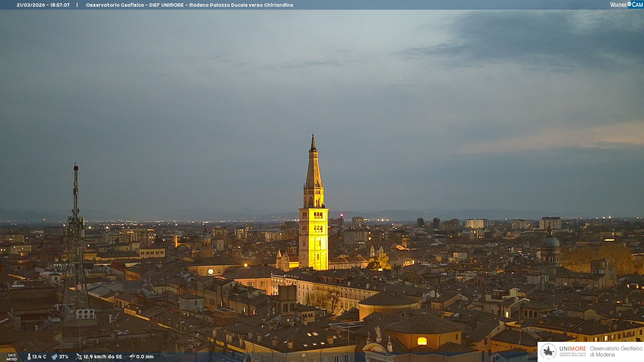This screenshot has height=362, width=644.
Task: Click the 12.9 km/h da SE wind reading
Action: click(x=103, y=357)
